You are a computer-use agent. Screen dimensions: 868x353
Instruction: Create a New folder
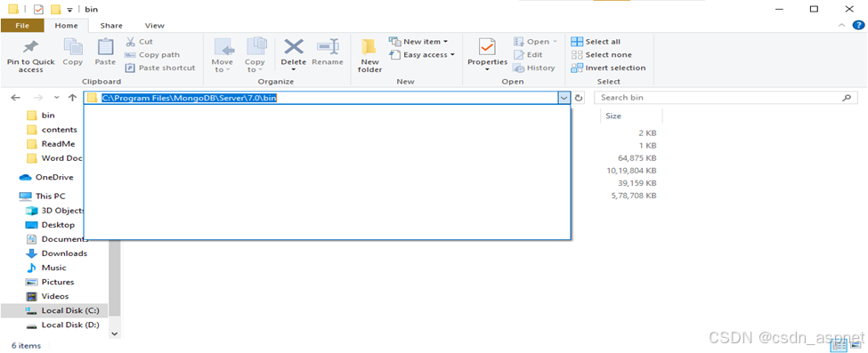coord(369,55)
